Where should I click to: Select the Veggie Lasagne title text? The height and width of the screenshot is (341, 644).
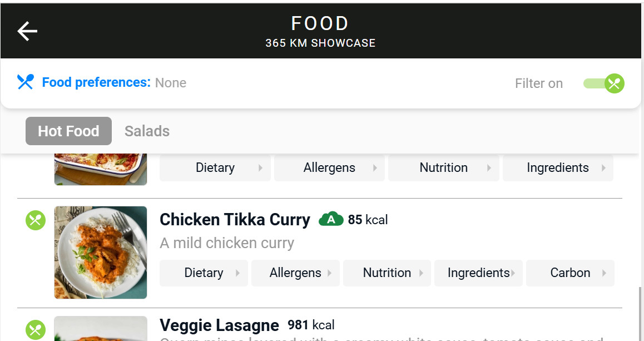219,325
